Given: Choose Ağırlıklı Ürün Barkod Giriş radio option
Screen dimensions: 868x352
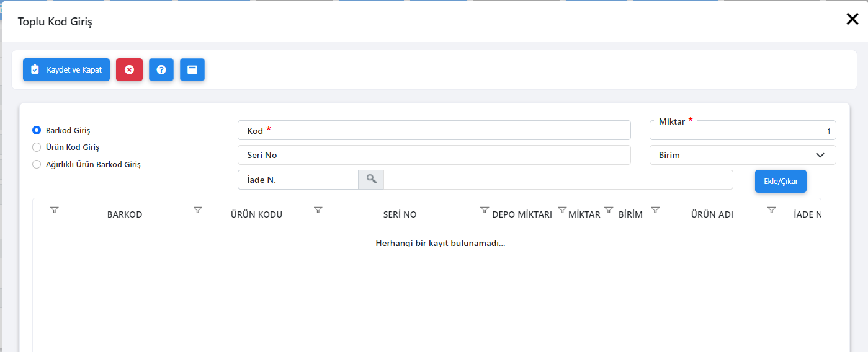Looking at the screenshot, I should (x=37, y=164).
